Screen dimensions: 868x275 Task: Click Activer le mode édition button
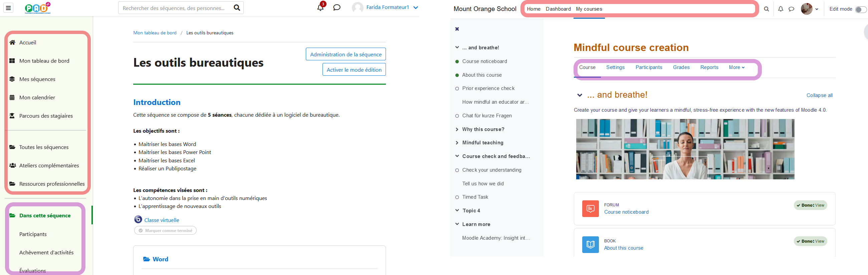point(354,70)
